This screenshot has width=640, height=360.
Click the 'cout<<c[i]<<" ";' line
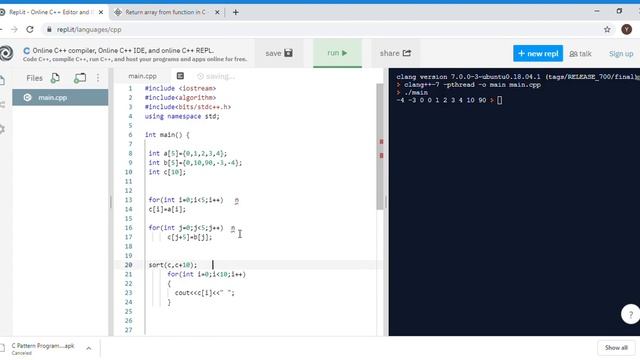click(x=204, y=293)
